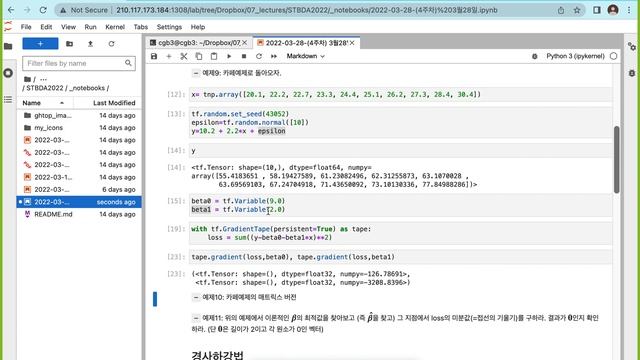The width and height of the screenshot is (640, 360).
Task: Close the cgb3@cgb3 terminal tab
Action: 244,42
